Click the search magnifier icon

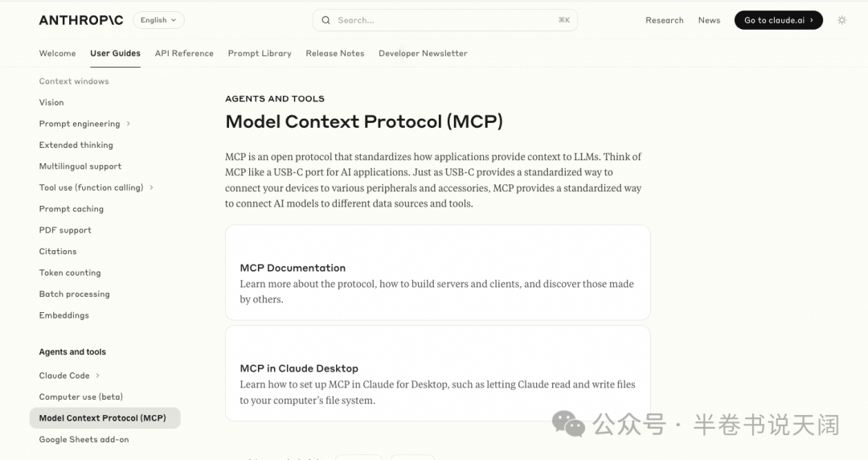point(325,20)
